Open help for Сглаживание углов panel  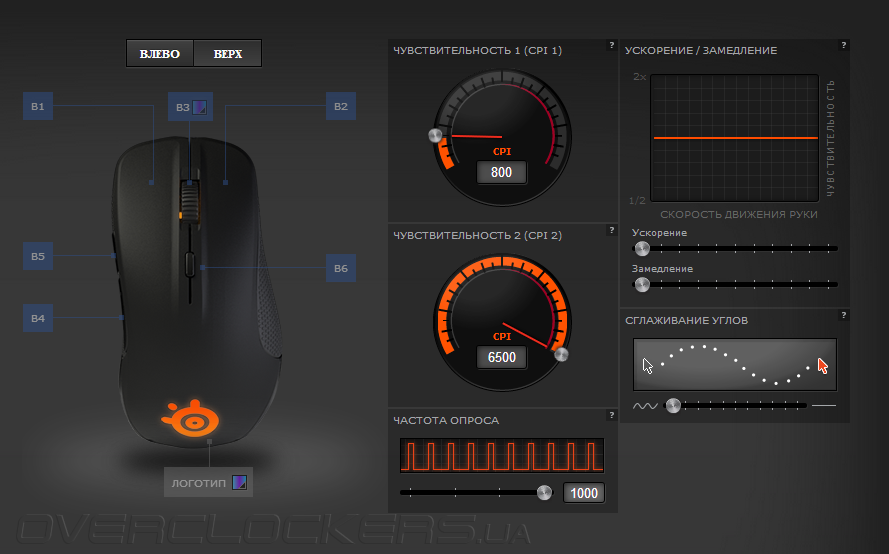click(x=844, y=315)
